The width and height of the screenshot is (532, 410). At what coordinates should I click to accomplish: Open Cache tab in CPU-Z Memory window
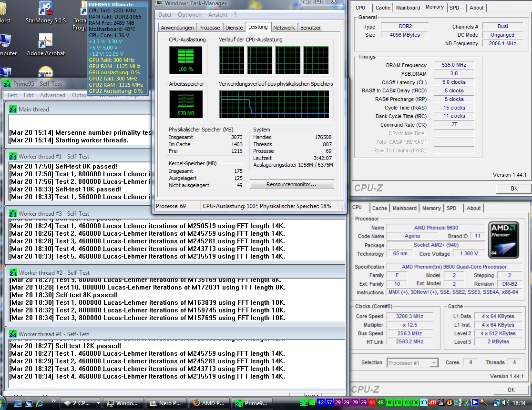pos(383,8)
